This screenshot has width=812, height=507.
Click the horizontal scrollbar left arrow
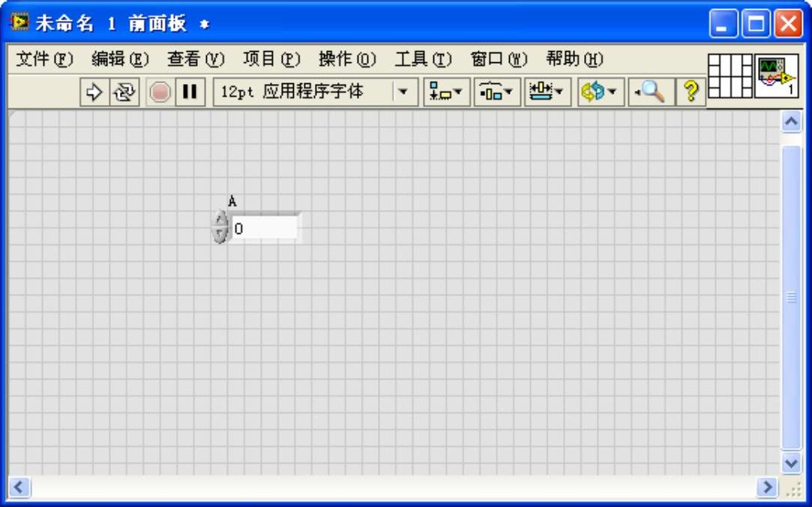[x=19, y=487]
